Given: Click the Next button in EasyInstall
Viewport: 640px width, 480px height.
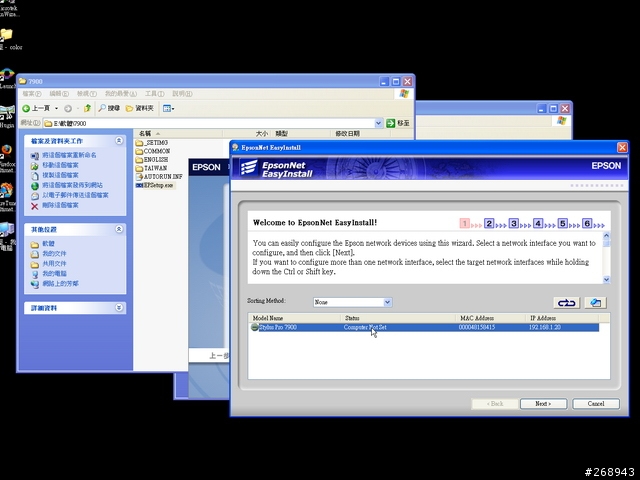Looking at the screenshot, I should click(x=543, y=404).
